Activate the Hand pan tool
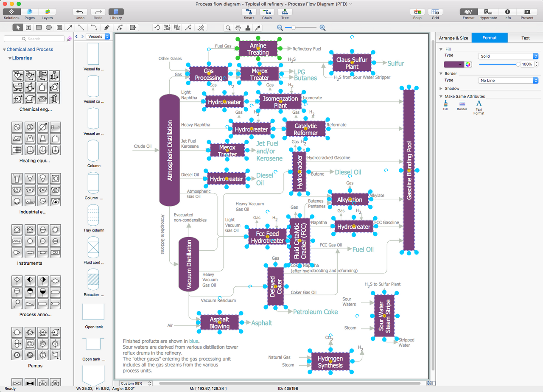The height and width of the screenshot is (392, 543). click(238, 28)
